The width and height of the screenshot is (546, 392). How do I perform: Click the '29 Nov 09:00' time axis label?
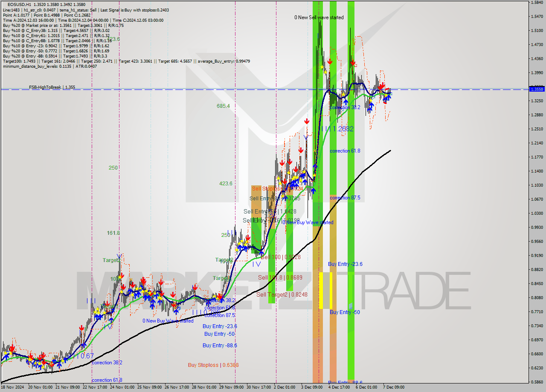(x=231, y=387)
